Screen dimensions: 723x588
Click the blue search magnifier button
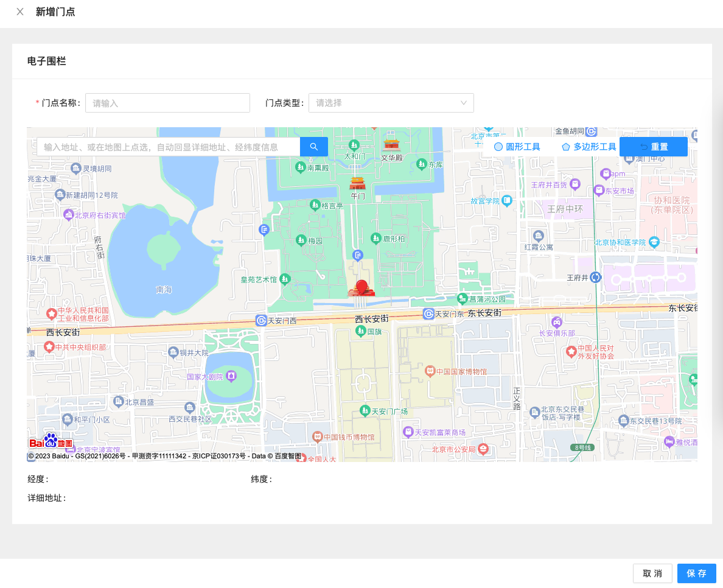314,147
